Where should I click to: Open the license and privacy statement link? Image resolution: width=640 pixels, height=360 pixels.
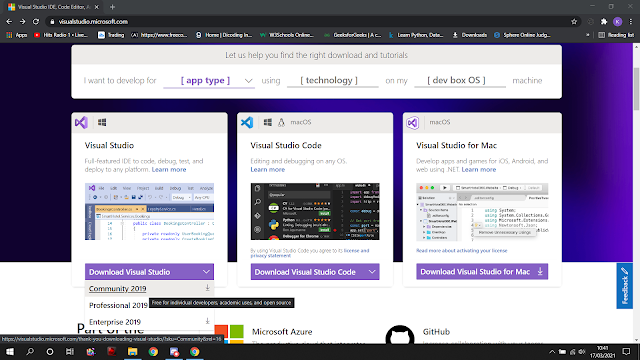[x=310, y=253]
